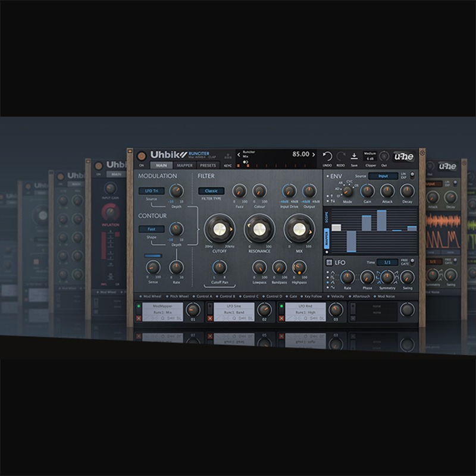Open settings gear on wooden side panel
This screenshot has width=476, height=476.
pos(422,154)
